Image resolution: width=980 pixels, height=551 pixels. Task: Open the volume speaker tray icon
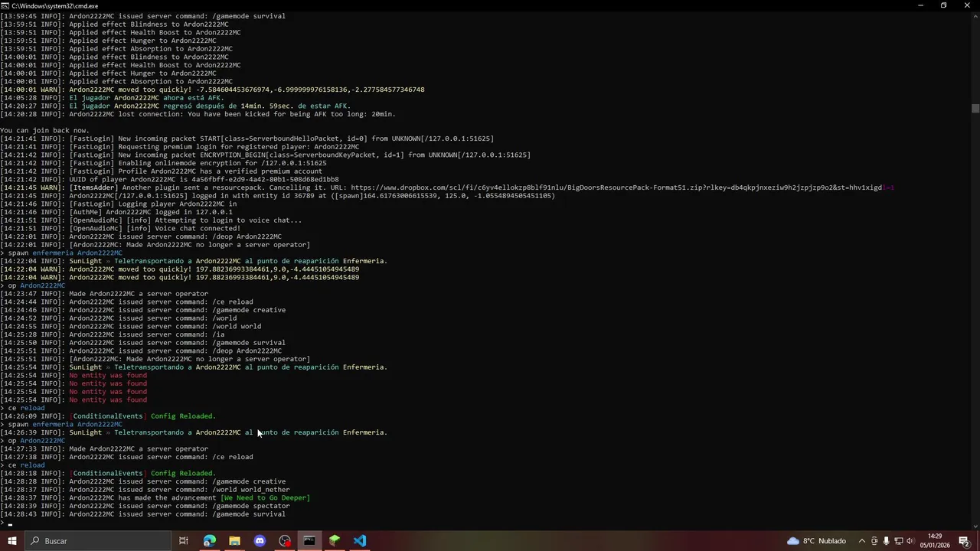tap(911, 541)
